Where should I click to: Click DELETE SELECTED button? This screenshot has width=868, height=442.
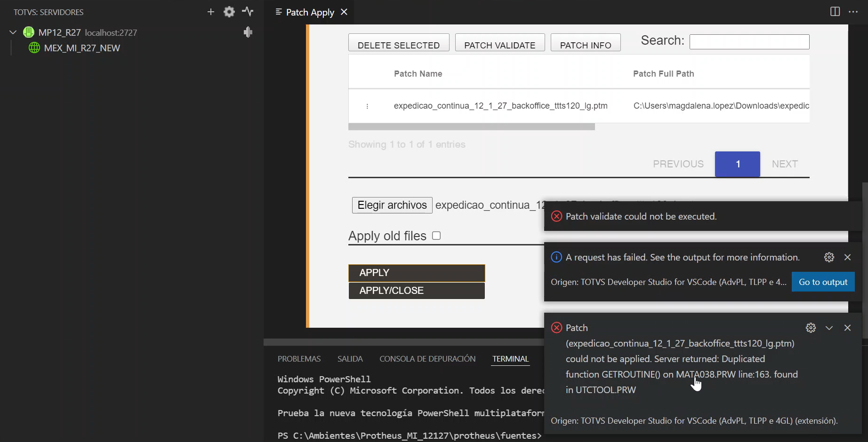point(399,43)
